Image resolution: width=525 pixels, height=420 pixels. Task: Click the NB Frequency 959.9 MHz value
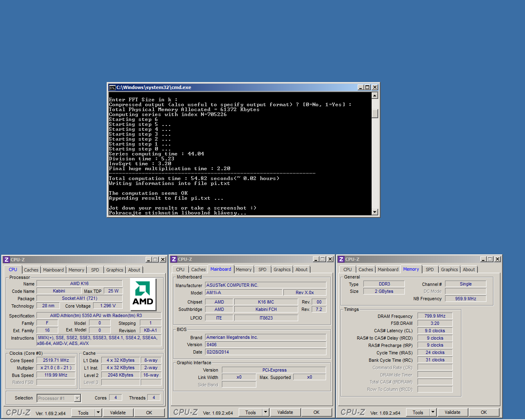[x=466, y=299]
